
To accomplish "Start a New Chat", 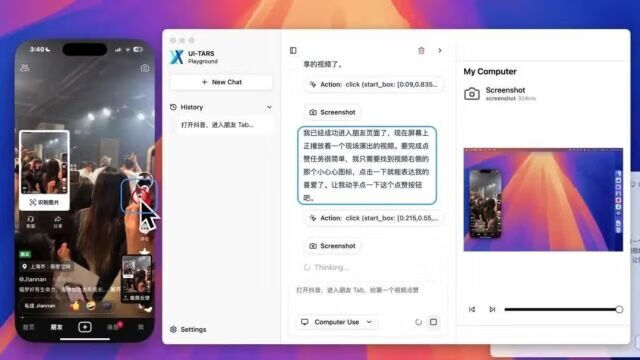I will pos(221,82).
